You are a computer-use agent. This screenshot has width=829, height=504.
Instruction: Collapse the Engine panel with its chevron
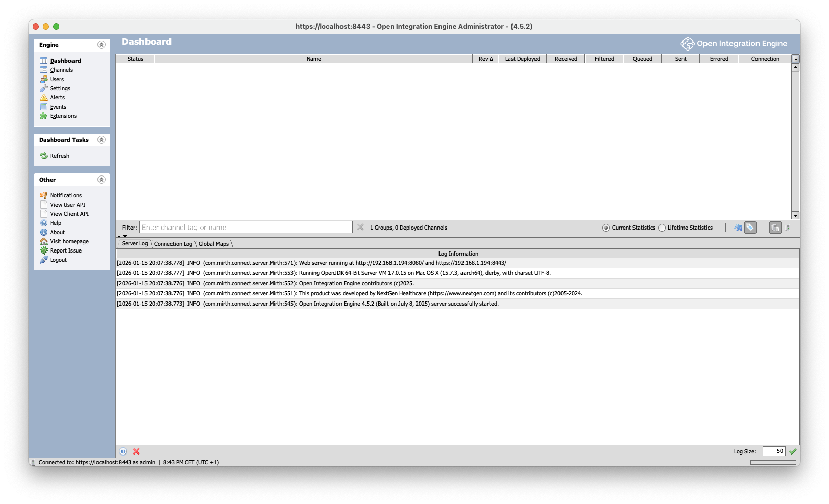tap(101, 45)
